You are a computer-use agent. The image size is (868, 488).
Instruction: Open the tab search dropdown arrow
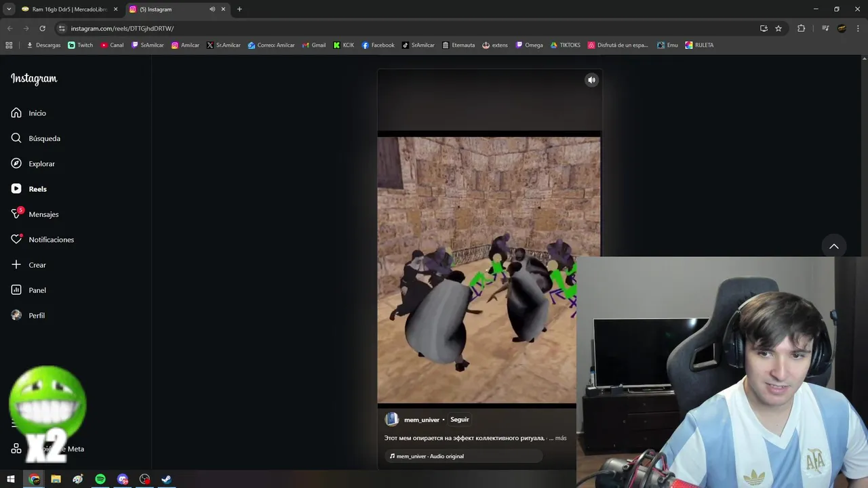(x=9, y=9)
